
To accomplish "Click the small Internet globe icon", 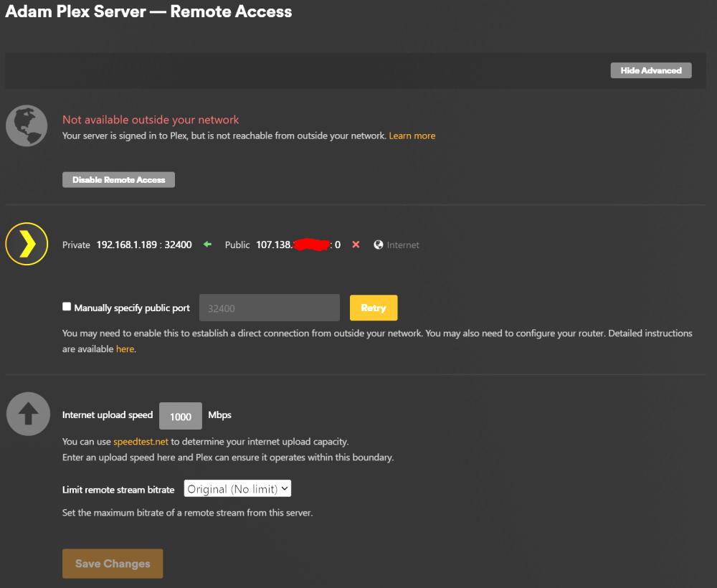I will 378,245.
